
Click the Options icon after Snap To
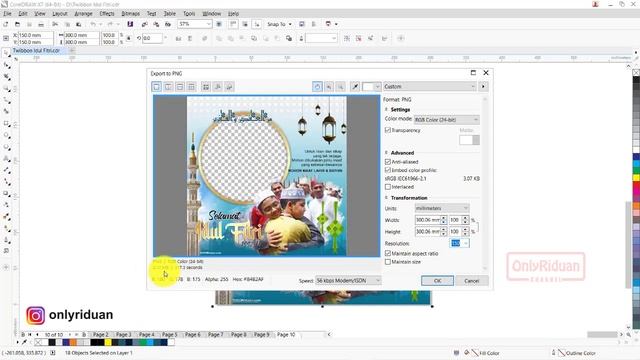(302, 24)
